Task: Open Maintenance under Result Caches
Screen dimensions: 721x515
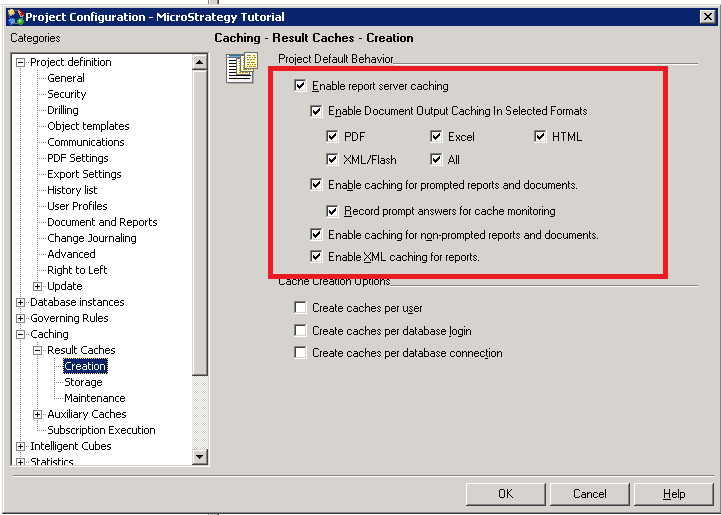Action: click(95, 398)
